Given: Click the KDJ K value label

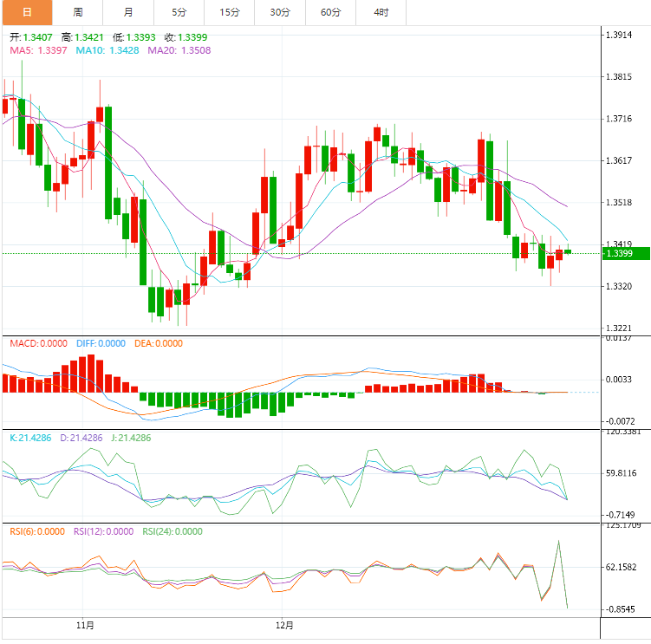Looking at the screenshot, I should click(31, 438).
